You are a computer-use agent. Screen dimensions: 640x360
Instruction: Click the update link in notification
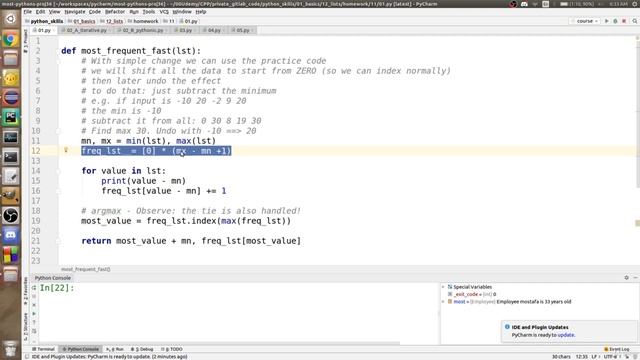pyautogui.click(x=566, y=335)
